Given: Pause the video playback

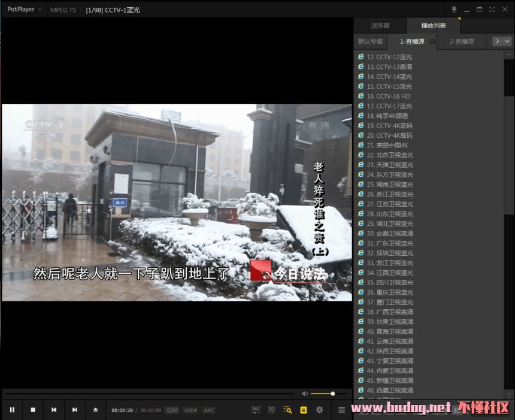Looking at the screenshot, I should [12, 410].
